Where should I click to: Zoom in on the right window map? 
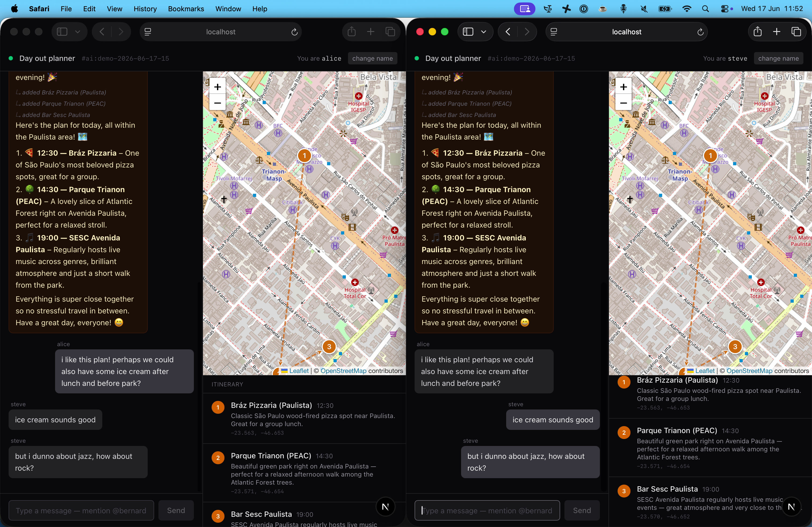(x=623, y=87)
